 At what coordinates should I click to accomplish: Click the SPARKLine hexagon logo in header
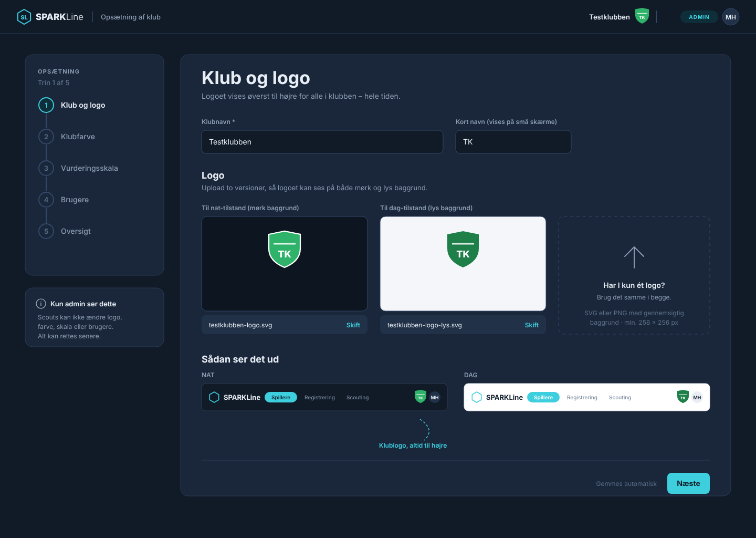click(x=24, y=17)
